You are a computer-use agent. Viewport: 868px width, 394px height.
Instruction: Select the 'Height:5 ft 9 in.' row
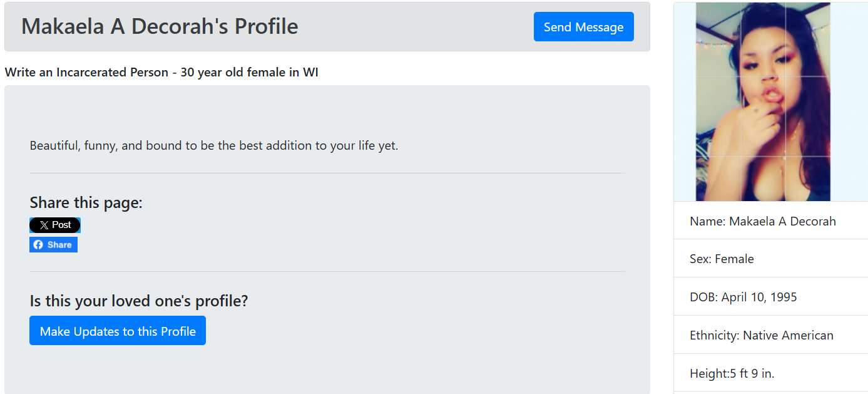[x=771, y=373]
